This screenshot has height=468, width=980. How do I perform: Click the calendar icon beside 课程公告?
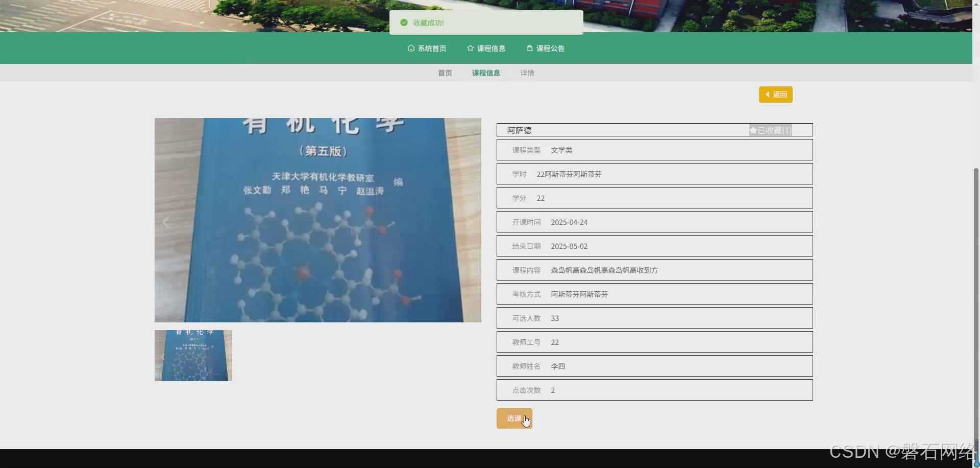pos(529,48)
